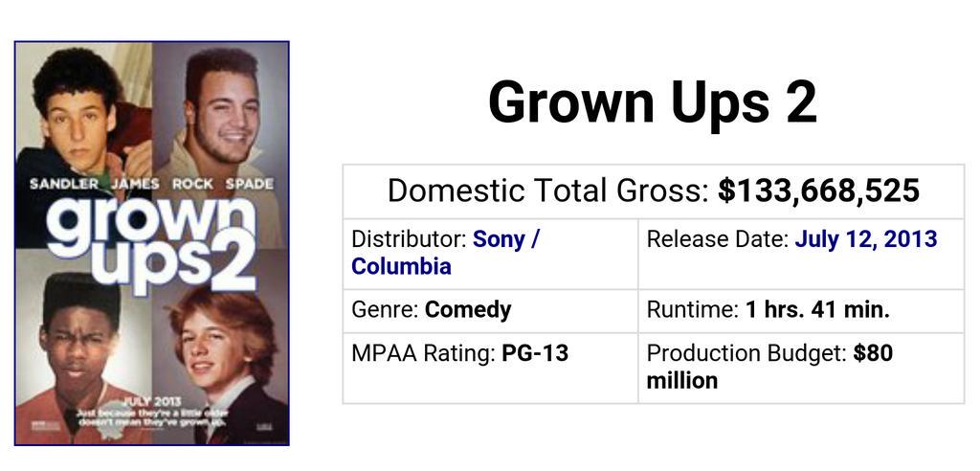Image resolution: width=980 pixels, height=471 pixels.
Task: Click the 'Domestic Total Gross:' label
Action: click(549, 191)
